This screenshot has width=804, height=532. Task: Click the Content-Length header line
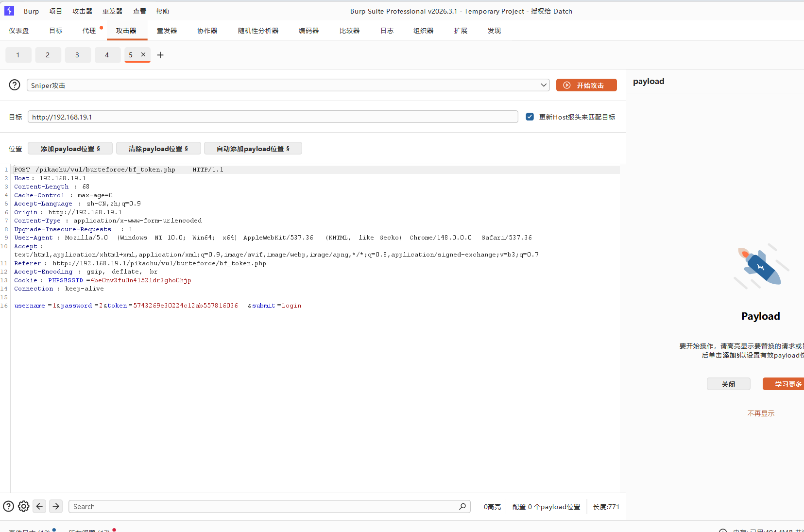tap(51, 187)
